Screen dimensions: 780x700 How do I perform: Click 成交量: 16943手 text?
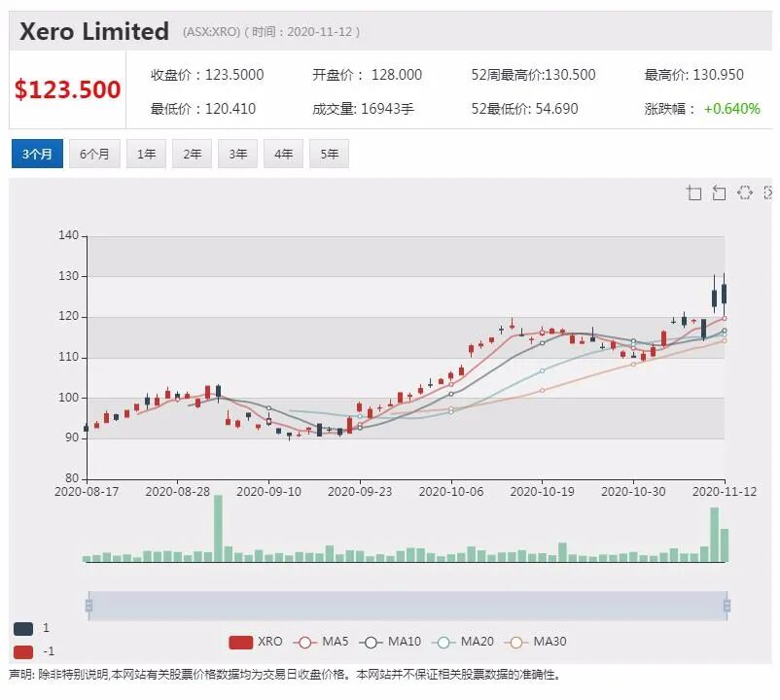click(x=363, y=109)
